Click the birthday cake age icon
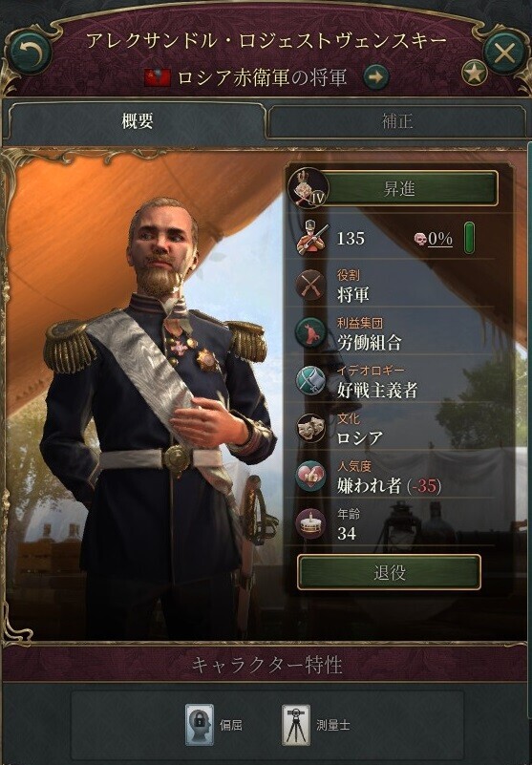 click(311, 524)
